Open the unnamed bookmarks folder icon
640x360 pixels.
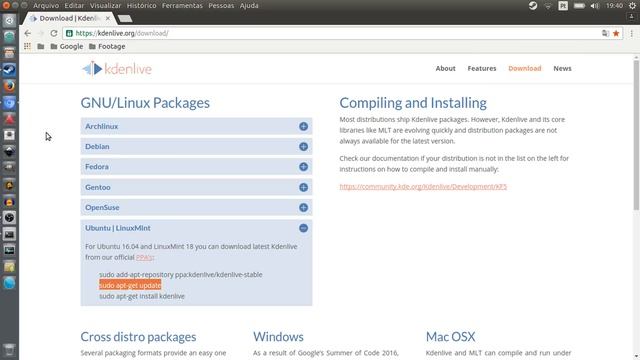(x=41, y=47)
